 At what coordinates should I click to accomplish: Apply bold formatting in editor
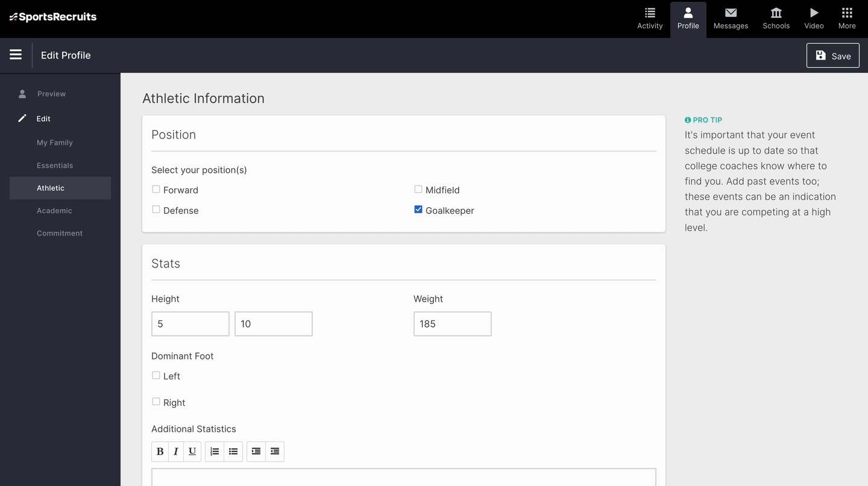[x=160, y=451]
